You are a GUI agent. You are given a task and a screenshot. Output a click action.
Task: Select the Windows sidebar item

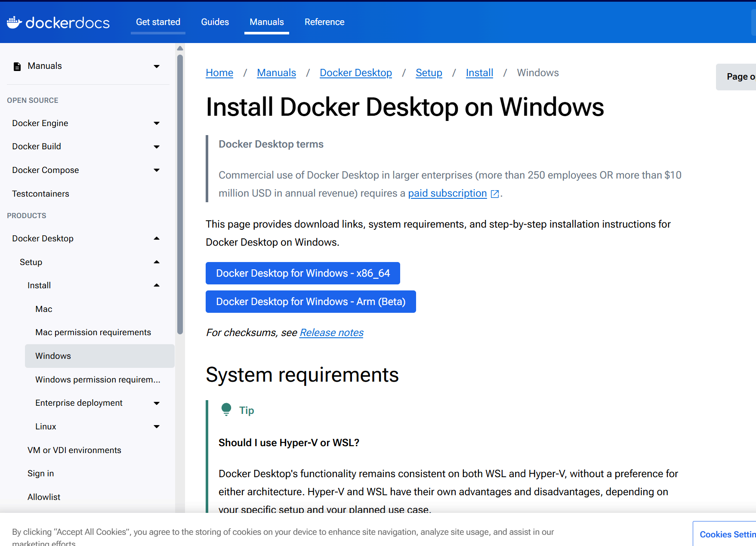click(100, 356)
